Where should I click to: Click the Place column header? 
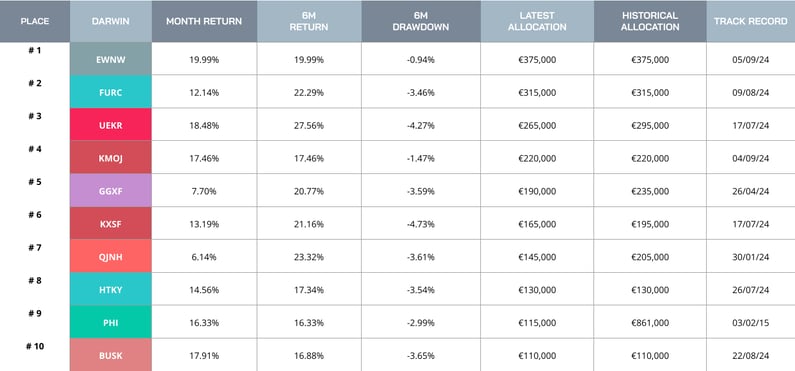click(x=35, y=21)
